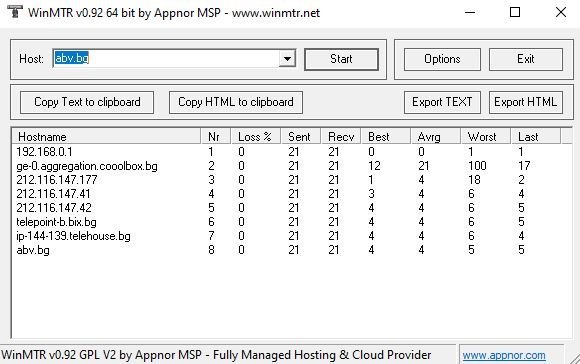Click the Avrg column header
580x364 pixels.
click(435, 136)
